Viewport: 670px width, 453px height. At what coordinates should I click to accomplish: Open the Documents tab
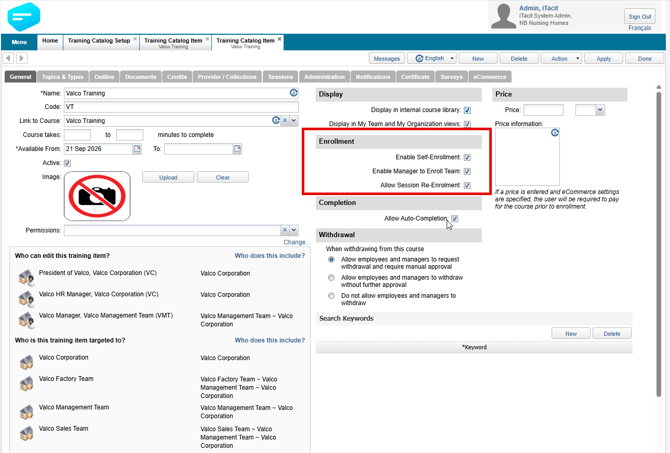coord(141,77)
